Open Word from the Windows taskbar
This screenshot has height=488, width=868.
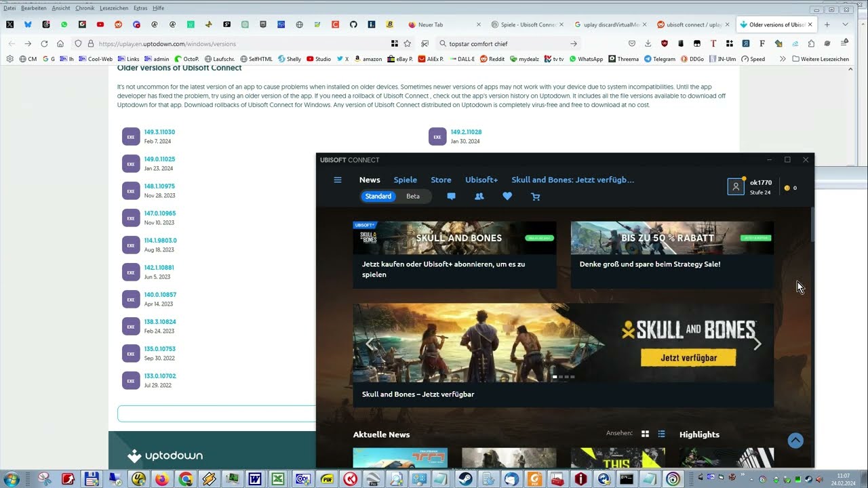click(255, 479)
